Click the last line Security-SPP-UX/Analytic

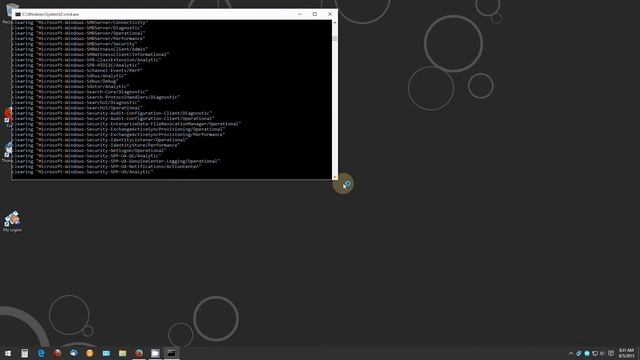(82, 172)
